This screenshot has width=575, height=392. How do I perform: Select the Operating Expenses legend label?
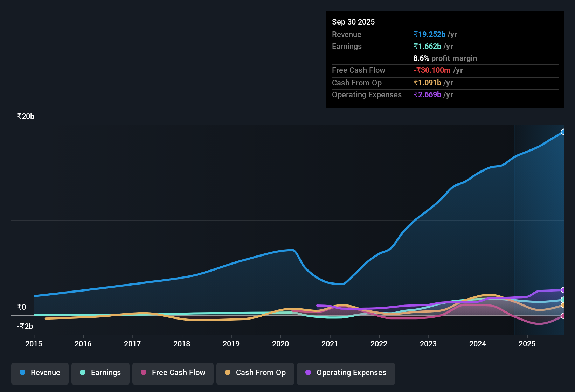click(x=350, y=372)
